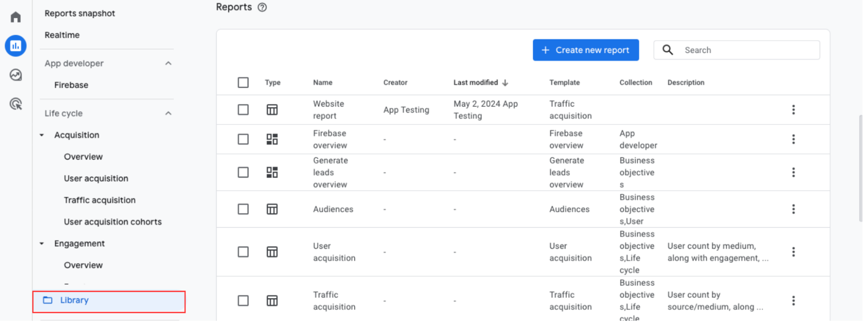Image resolution: width=868 pixels, height=323 pixels.
Task: Open the Explore icon in sidebar
Action: (x=16, y=75)
